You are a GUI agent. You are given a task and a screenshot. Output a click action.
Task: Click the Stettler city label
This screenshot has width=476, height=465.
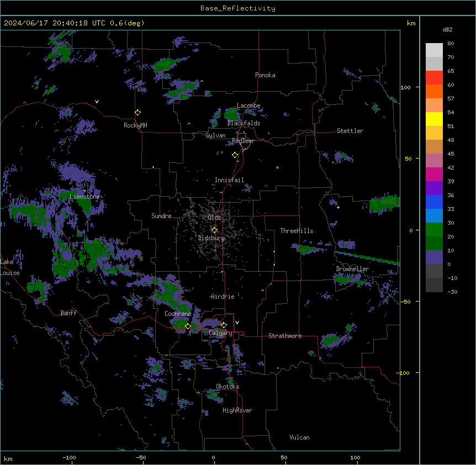[x=350, y=131]
